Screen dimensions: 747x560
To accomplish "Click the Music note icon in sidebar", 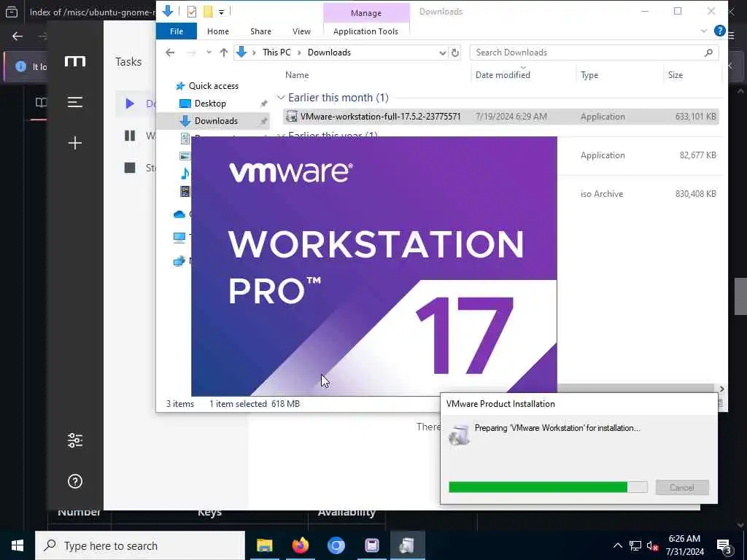I will (185, 174).
